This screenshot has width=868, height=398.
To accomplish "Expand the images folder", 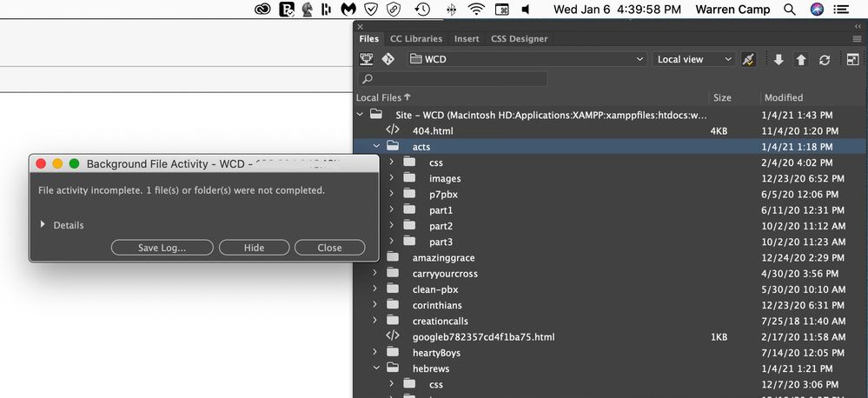I will tap(392, 178).
